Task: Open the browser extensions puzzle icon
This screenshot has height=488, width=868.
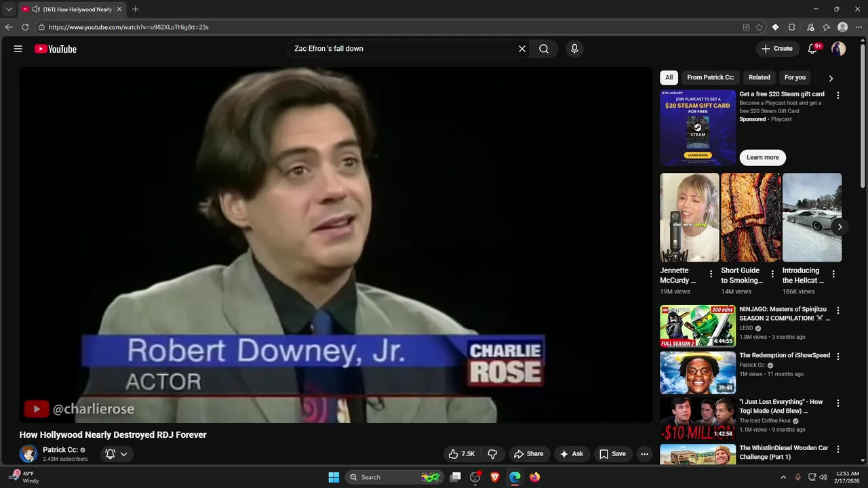Action: pyautogui.click(x=792, y=27)
